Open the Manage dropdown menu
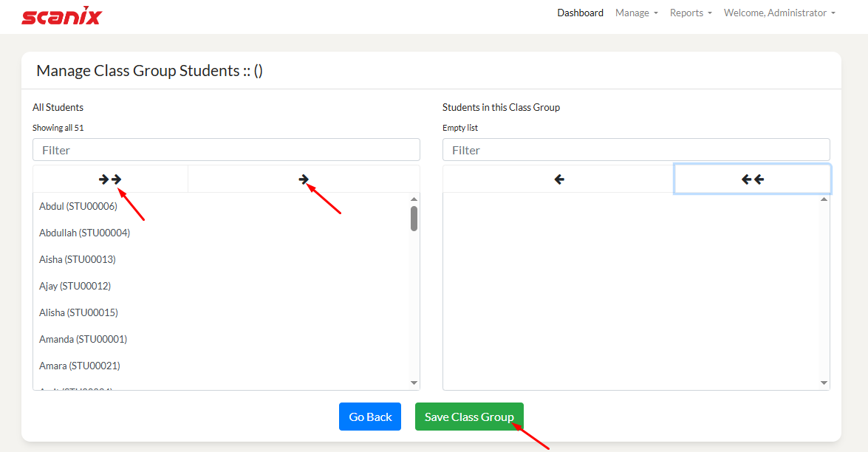 click(636, 13)
